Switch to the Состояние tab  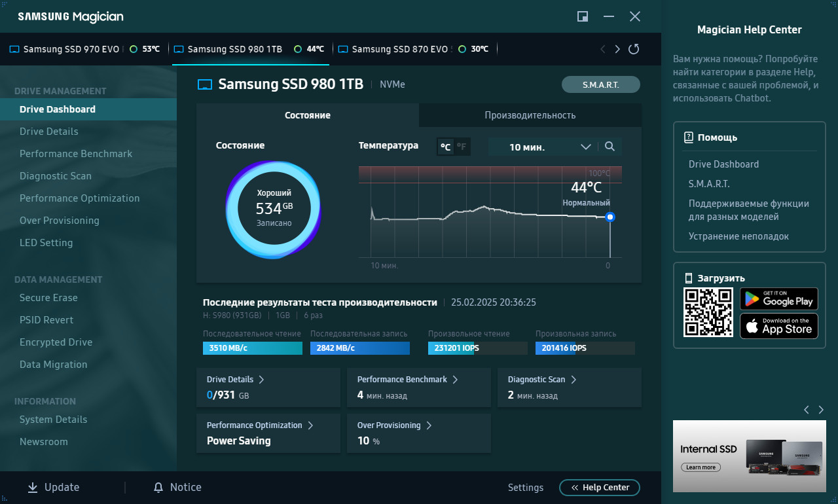[x=308, y=115]
